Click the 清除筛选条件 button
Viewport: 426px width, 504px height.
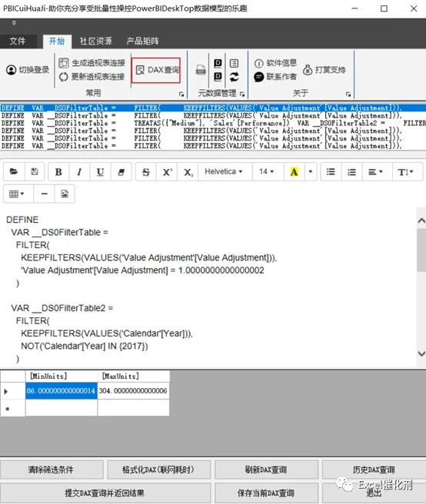pos(51,469)
